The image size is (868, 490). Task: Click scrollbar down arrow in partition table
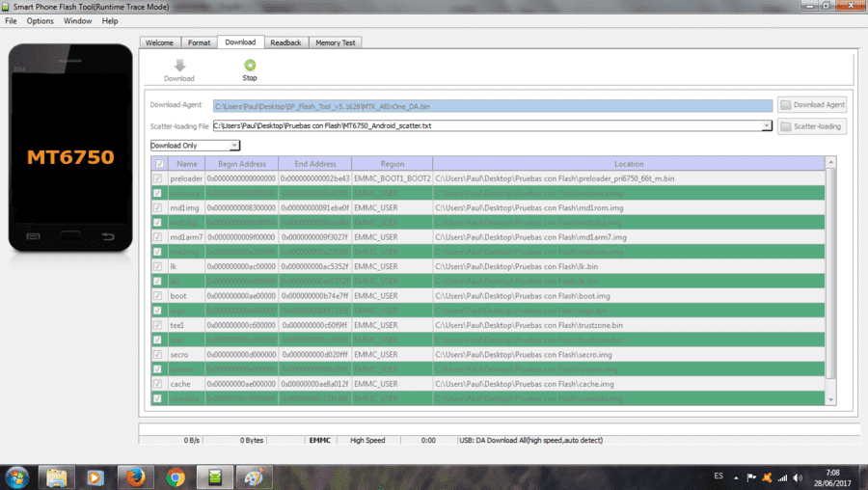click(830, 399)
